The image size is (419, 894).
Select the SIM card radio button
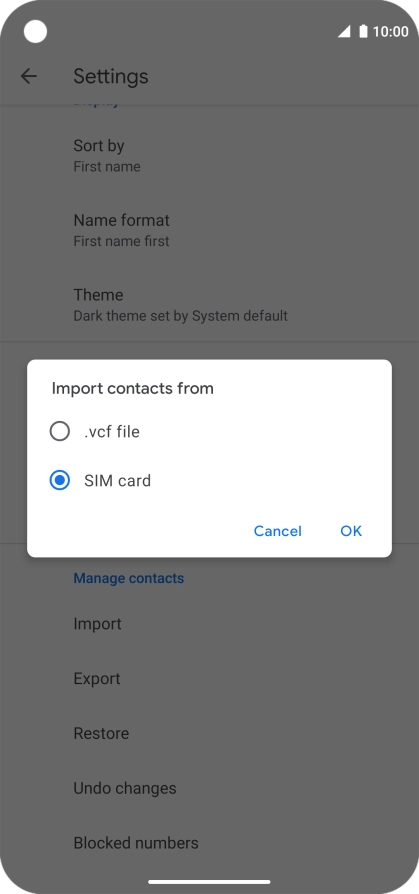click(x=60, y=481)
